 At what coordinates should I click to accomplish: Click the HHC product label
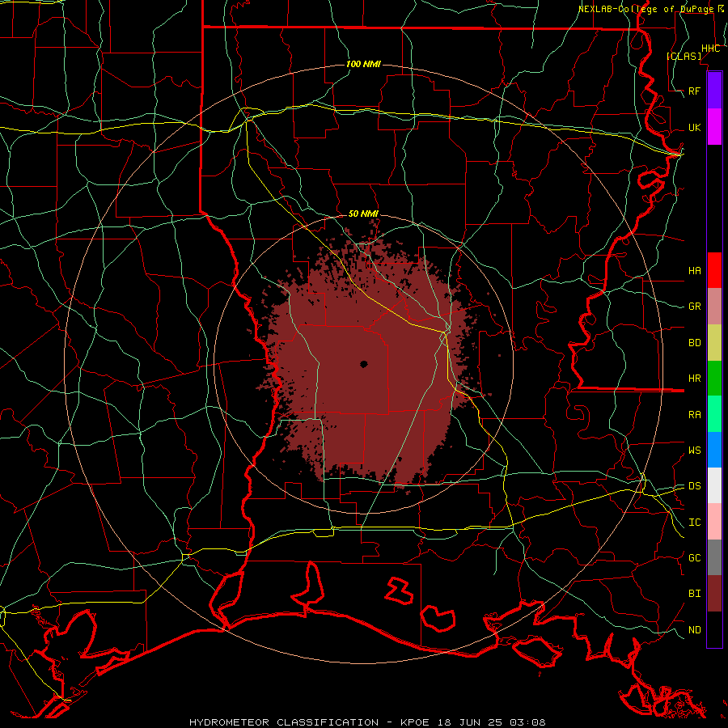point(711,49)
